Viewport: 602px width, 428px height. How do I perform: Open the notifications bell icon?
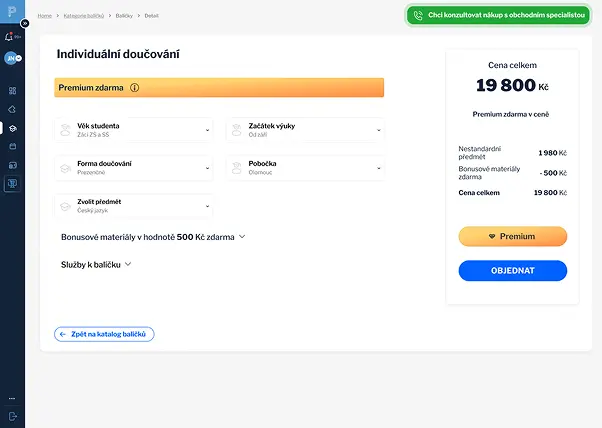pos(9,37)
